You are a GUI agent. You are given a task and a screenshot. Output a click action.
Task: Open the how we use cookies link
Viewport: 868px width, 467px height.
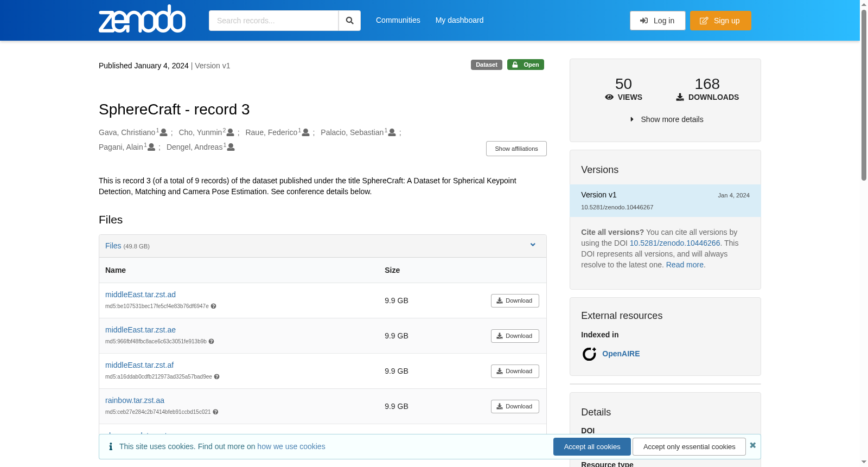point(291,446)
